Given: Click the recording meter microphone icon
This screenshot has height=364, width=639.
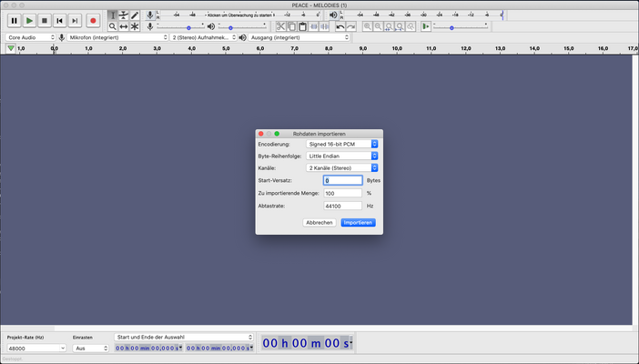Looking at the screenshot, I should click(150, 15).
